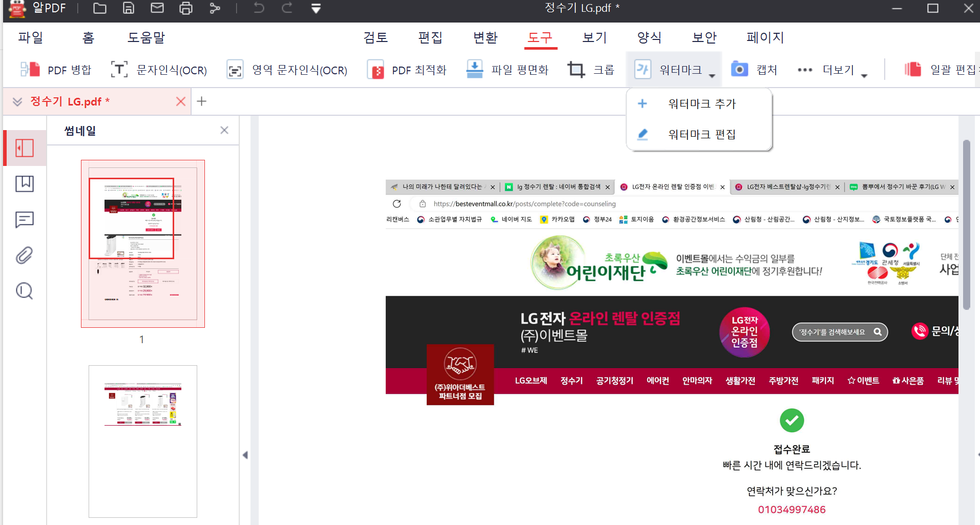Open the attachments paperclip panel

(x=25, y=255)
